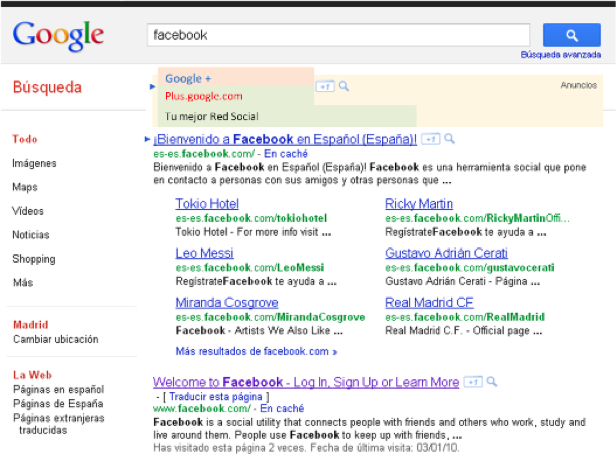Open Welcome to Facebook - Log In result
The height and width of the screenshot is (457, 616).
[306, 382]
